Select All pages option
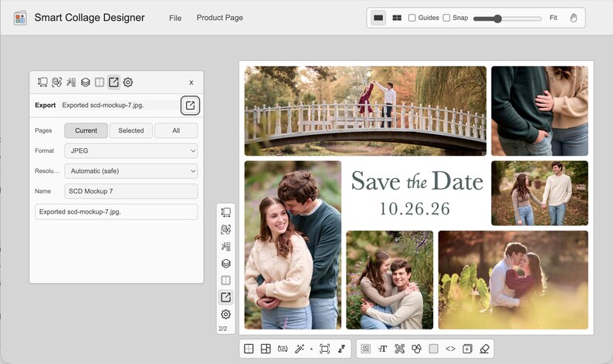This screenshot has height=364, width=613. tap(176, 130)
